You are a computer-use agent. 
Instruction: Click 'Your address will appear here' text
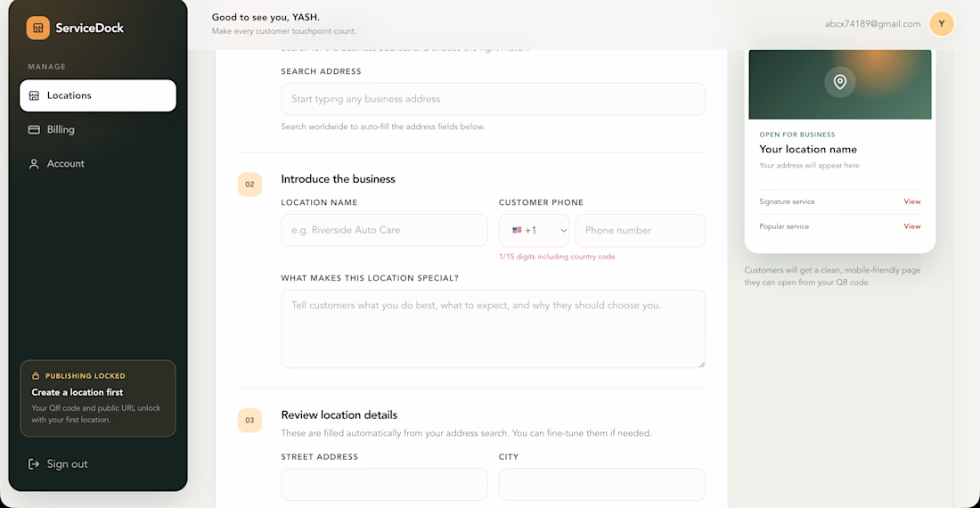809,166
